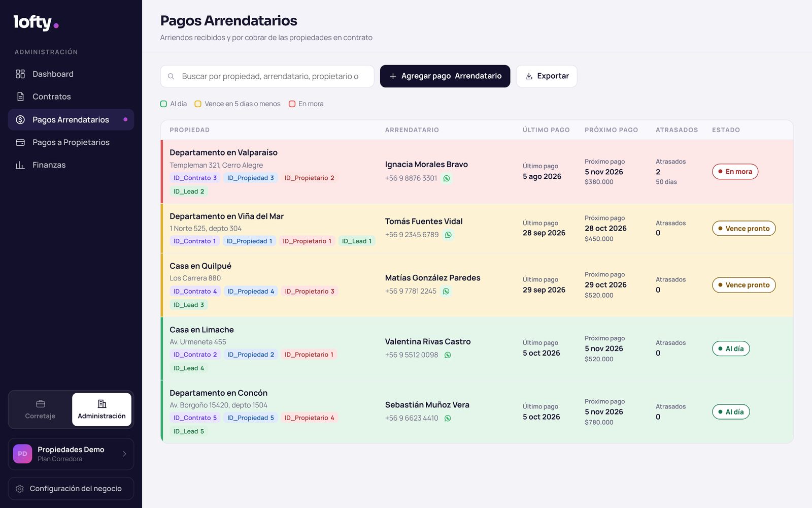812x508 pixels.
Task: Select Pagos Arrendatarios menu item
Action: pyautogui.click(x=71, y=120)
